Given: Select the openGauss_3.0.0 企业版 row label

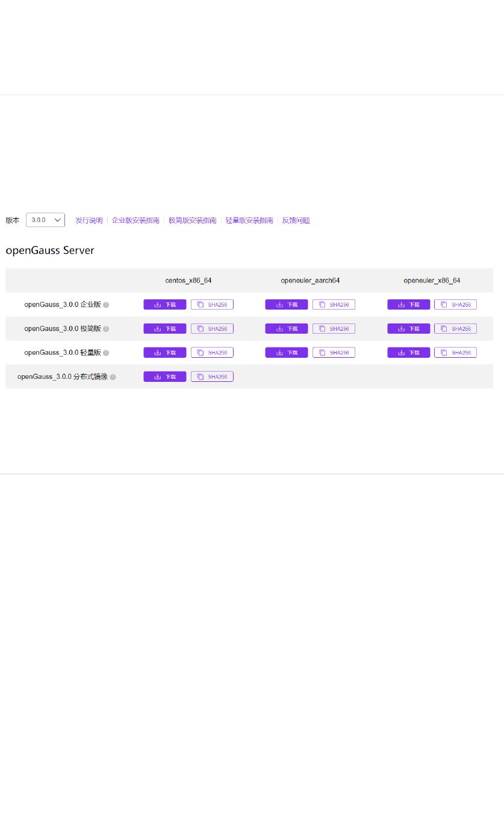Looking at the screenshot, I should [x=63, y=305].
